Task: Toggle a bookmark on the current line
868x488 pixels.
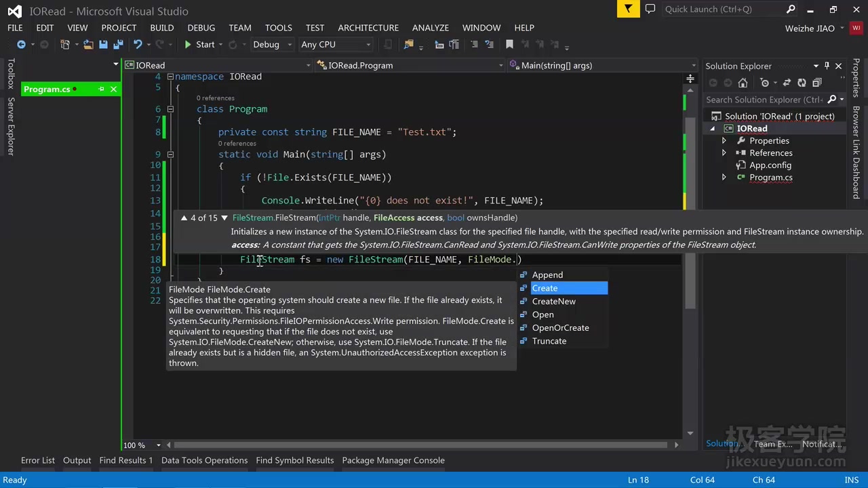Action: pos(510,45)
